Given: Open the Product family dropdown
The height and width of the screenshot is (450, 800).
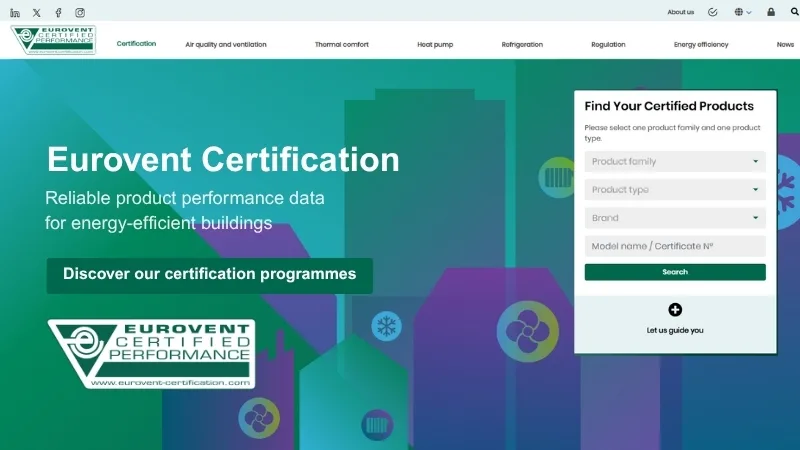Looking at the screenshot, I should click(x=675, y=162).
